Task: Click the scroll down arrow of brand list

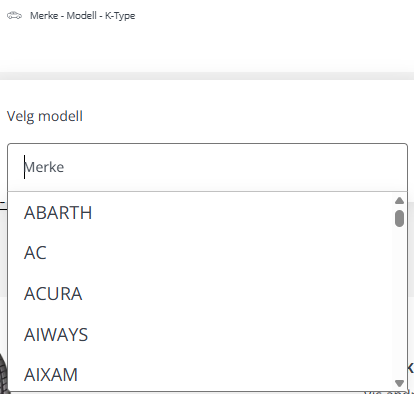Action: point(399,383)
